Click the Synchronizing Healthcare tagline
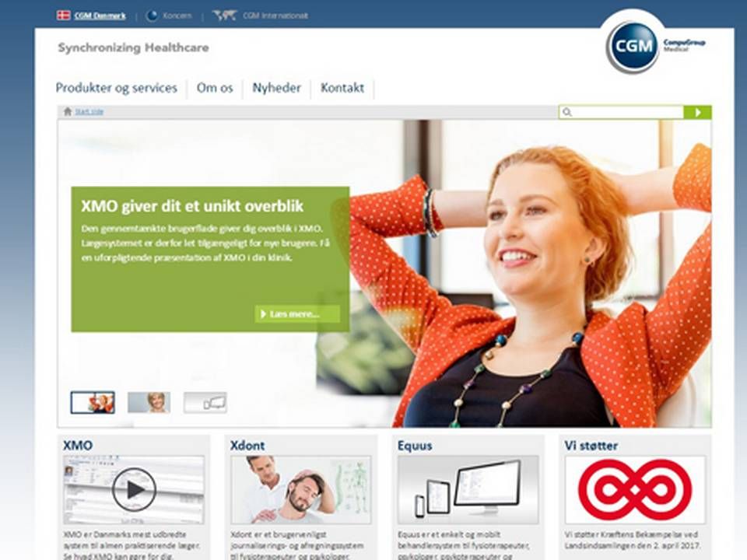The width and height of the screenshot is (747, 560). tap(133, 47)
